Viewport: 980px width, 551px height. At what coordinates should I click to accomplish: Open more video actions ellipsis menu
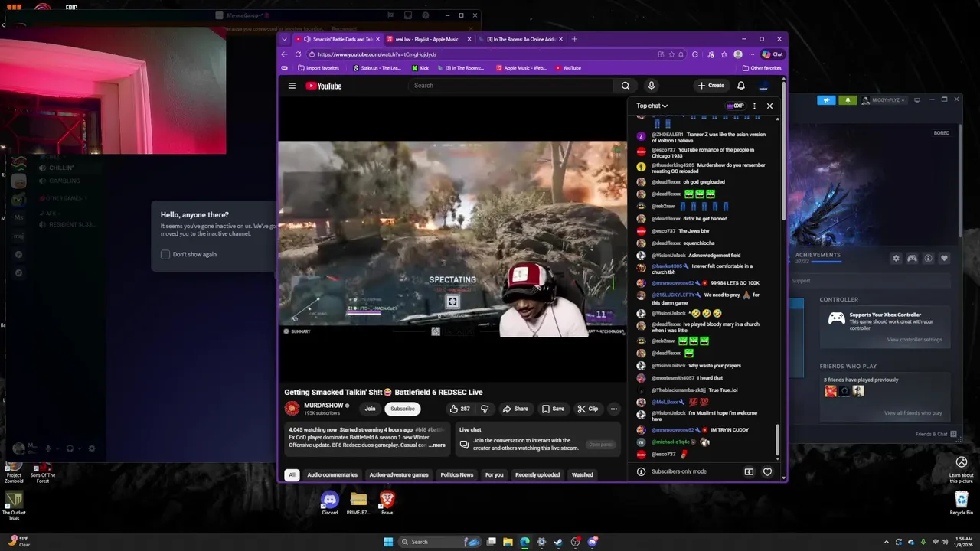coord(613,409)
